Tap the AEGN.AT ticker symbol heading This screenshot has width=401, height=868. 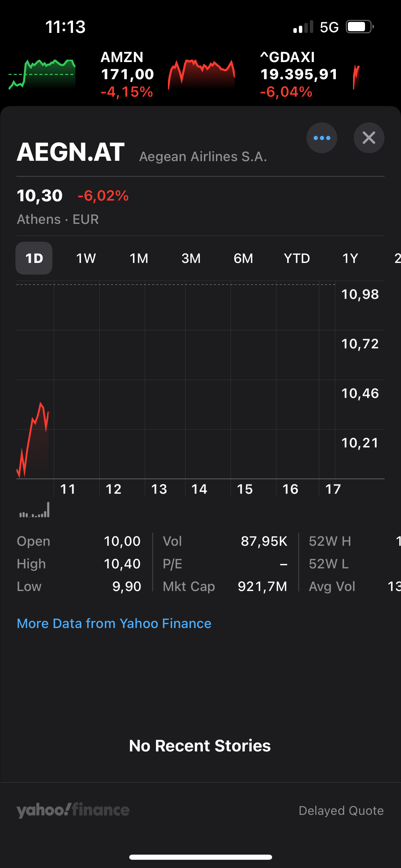(x=71, y=152)
